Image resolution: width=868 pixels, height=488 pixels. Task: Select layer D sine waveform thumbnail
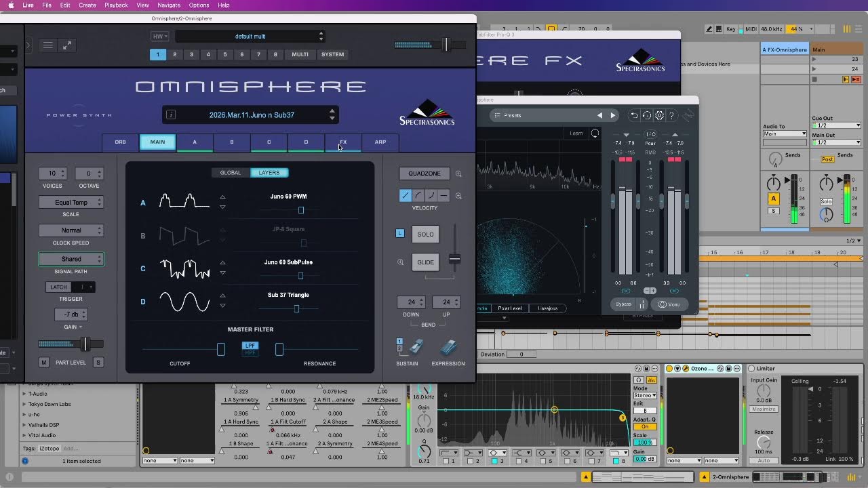pos(184,302)
